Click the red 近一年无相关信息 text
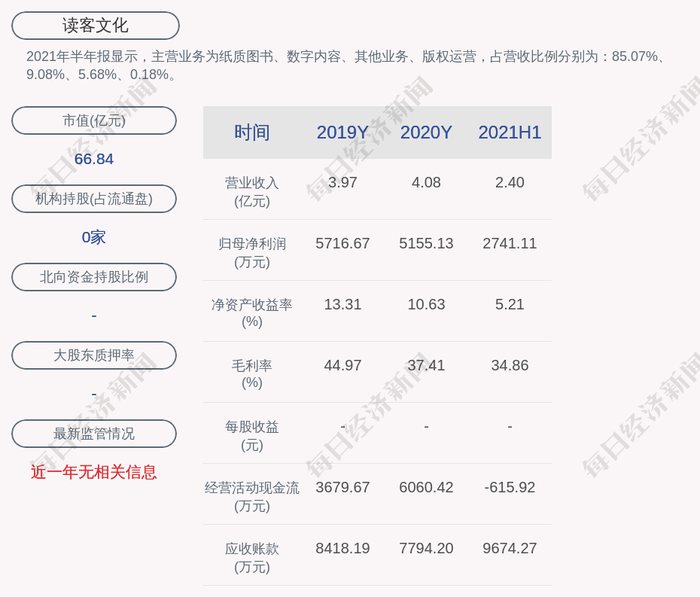 click(x=94, y=472)
